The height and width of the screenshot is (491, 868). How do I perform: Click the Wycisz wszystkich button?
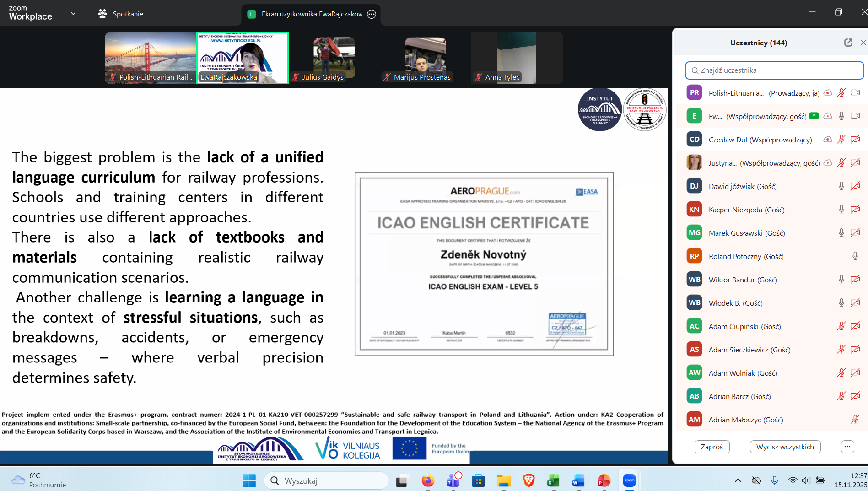[785, 447]
